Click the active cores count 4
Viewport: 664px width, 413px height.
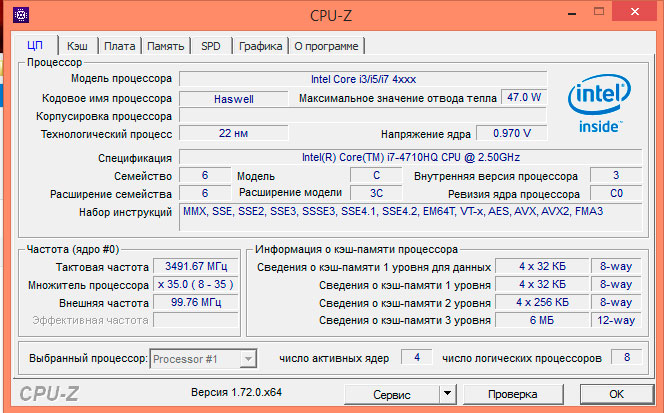(x=417, y=358)
